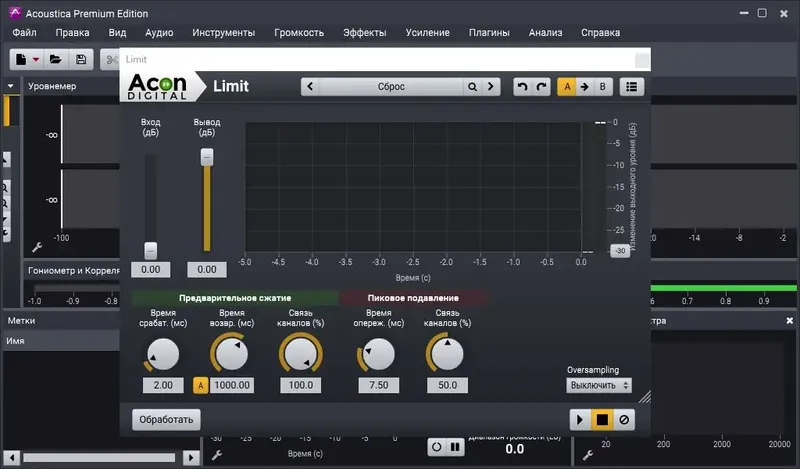Click the undo arrow in Limit plugin

pos(522,87)
